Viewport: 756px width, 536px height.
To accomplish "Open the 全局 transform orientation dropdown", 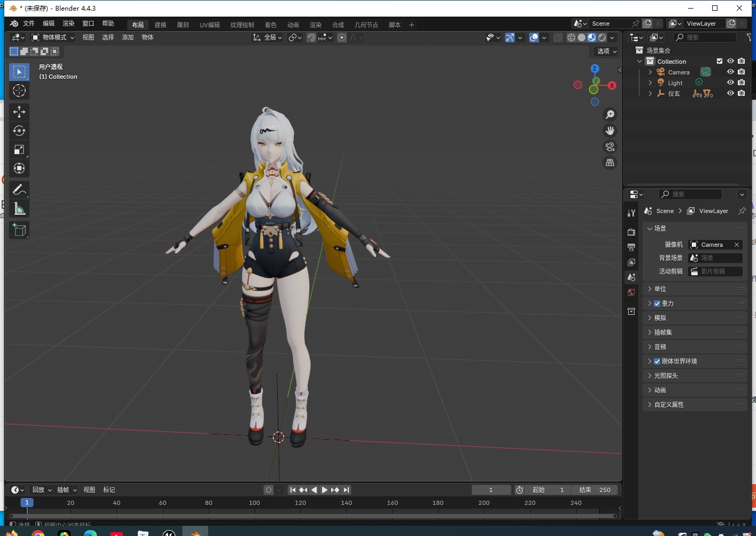I will click(267, 37).
